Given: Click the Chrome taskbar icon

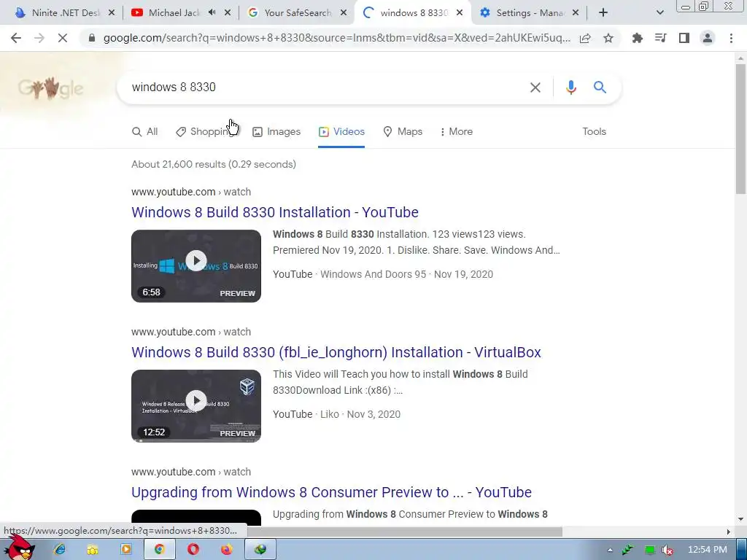Looking at the screenshot, I should pyautogui.click(x=159, y=550).
